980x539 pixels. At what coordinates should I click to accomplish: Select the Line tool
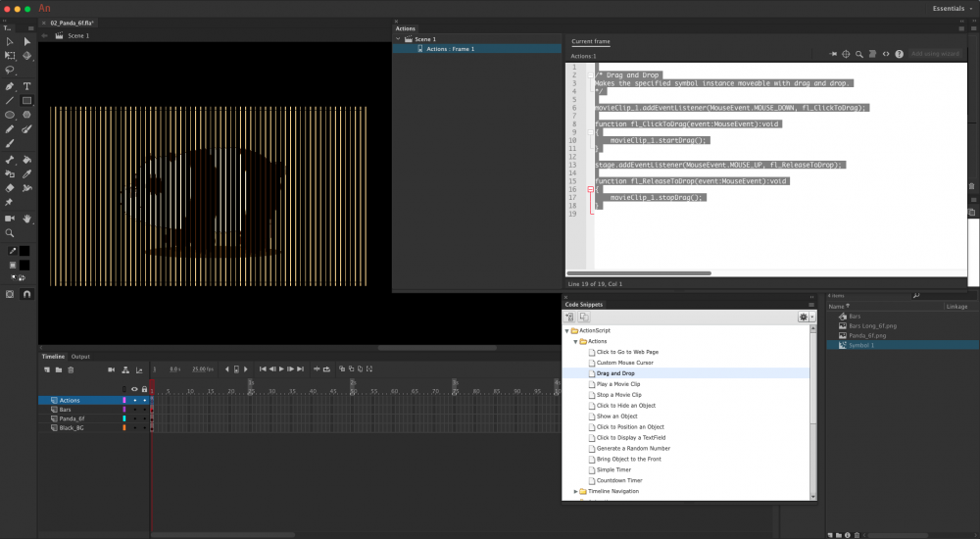click(10, 101)
